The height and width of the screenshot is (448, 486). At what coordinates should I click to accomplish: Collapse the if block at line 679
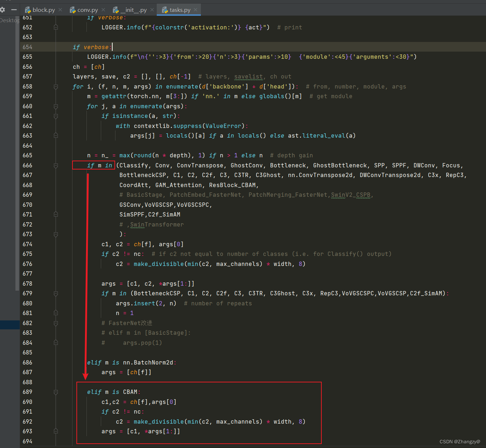point(56,293)
